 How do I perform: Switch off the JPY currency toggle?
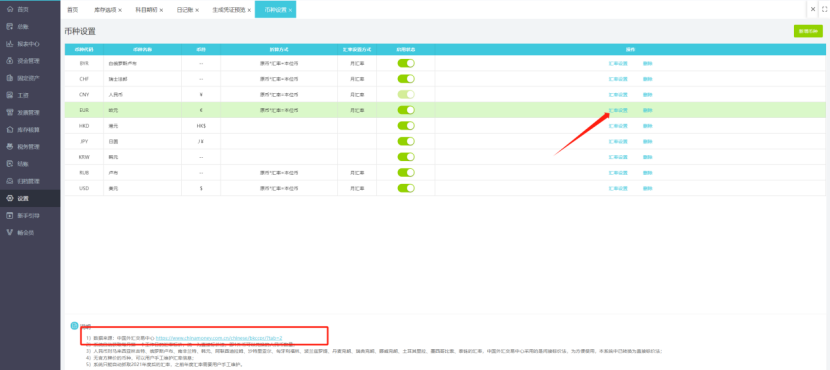point(406,141)
